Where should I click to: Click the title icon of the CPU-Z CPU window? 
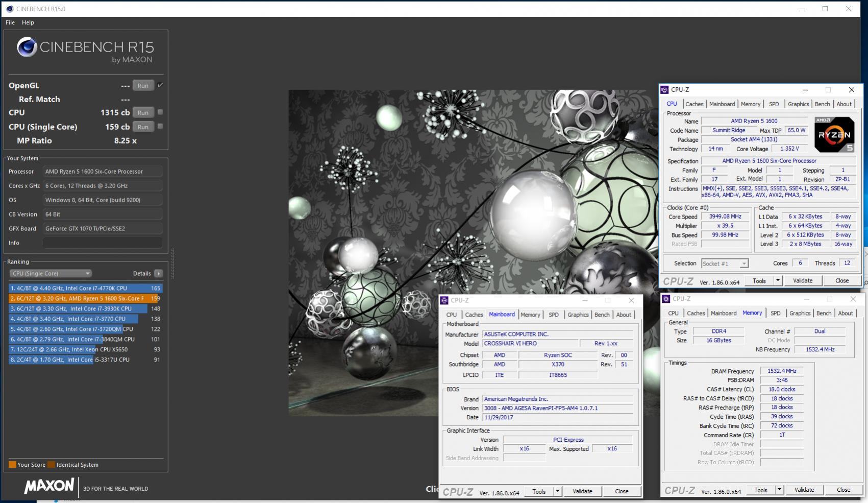[664, 90]
